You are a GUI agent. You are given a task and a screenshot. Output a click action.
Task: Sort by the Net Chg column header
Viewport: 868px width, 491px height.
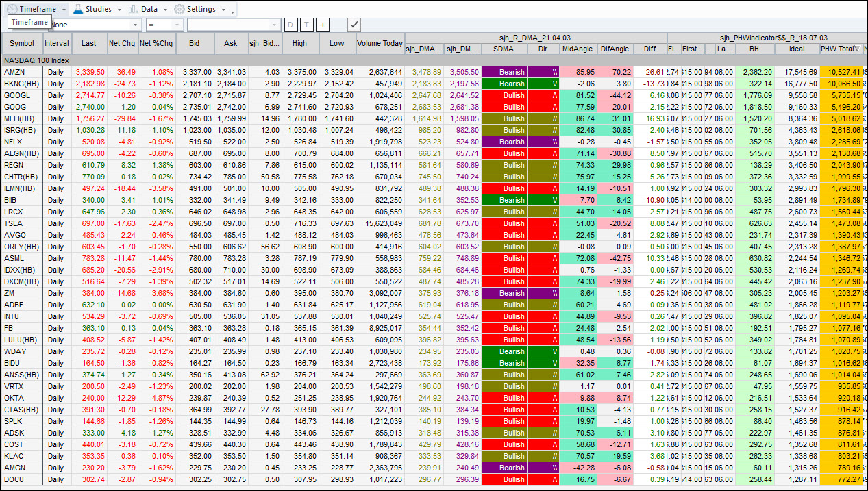point(123,43)
